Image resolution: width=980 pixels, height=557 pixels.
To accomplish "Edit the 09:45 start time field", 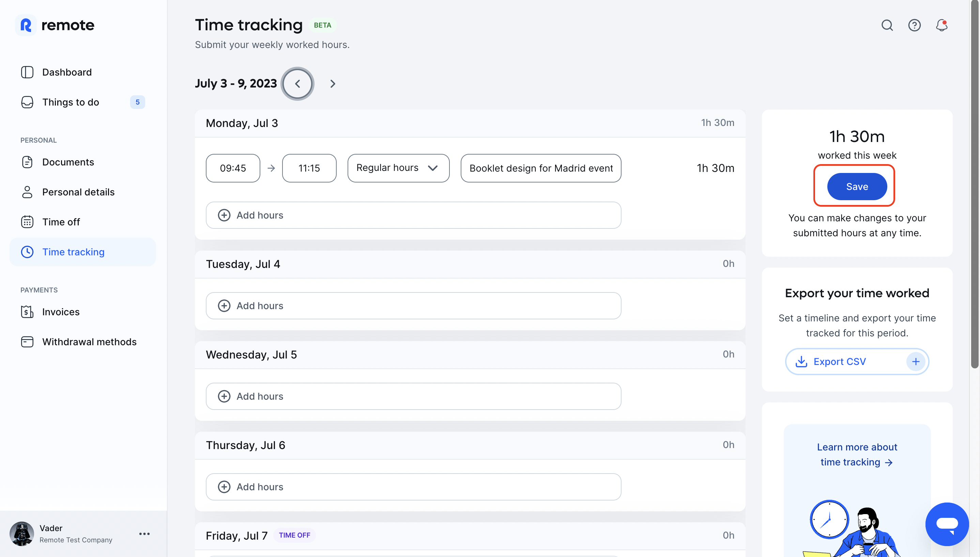I will (x=232, y=168).
